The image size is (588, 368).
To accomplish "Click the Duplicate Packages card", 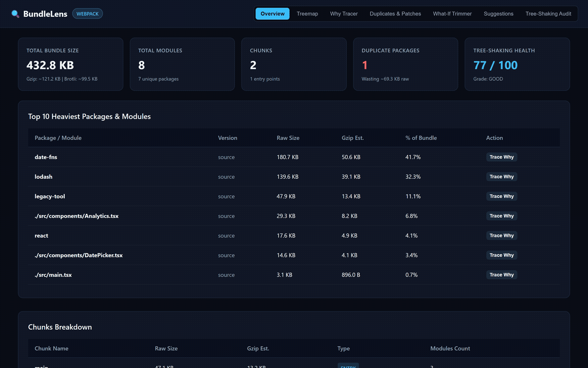I will click(406, 64).
